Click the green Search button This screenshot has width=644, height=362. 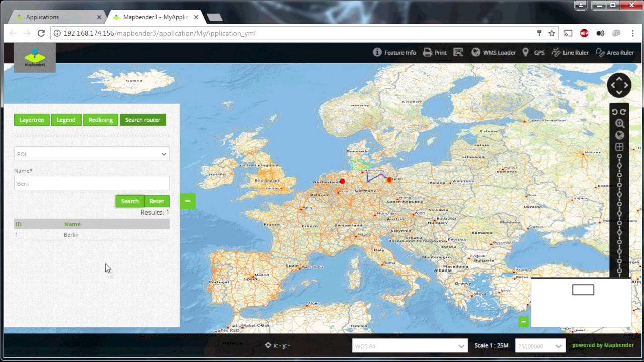pos(130,201)
